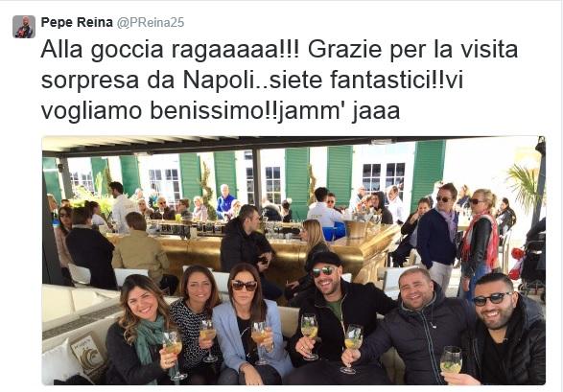Open the Pepe Reina display name link

coord(77,22)
